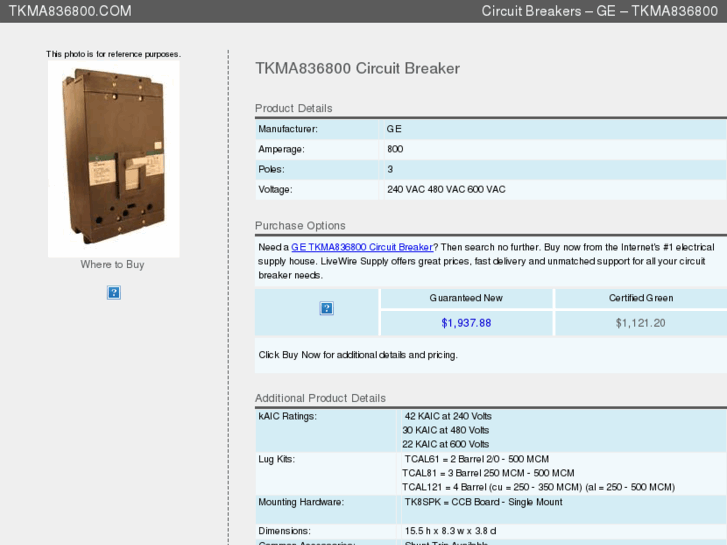
Task: Click the circuit breaker product photo
Action: [x=114, y=159]
